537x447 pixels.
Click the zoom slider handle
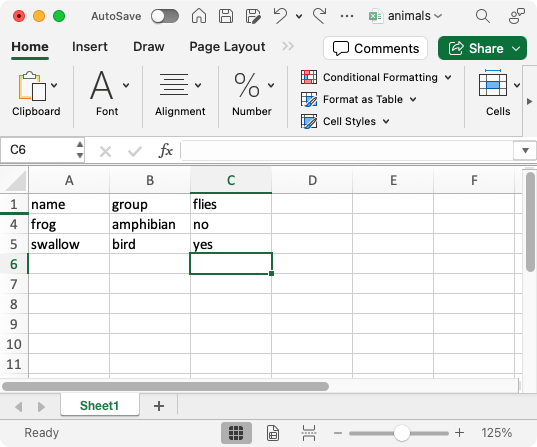click(x=401, y=433)
